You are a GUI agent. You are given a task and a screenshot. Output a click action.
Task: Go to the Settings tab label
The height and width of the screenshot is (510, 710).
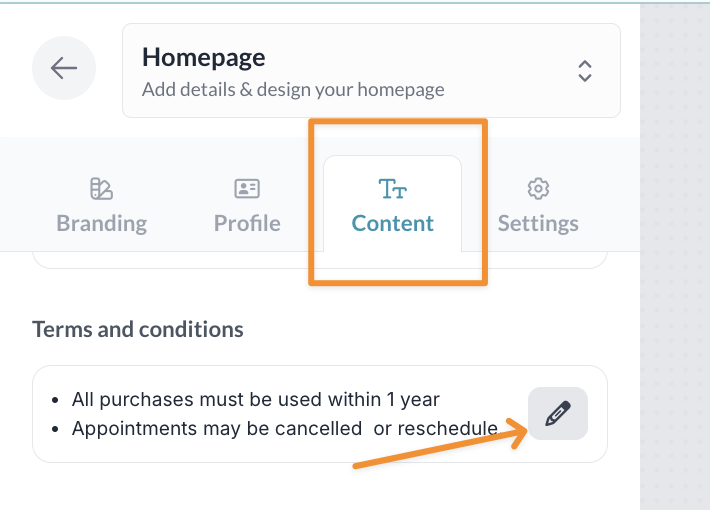coord(538,223)
